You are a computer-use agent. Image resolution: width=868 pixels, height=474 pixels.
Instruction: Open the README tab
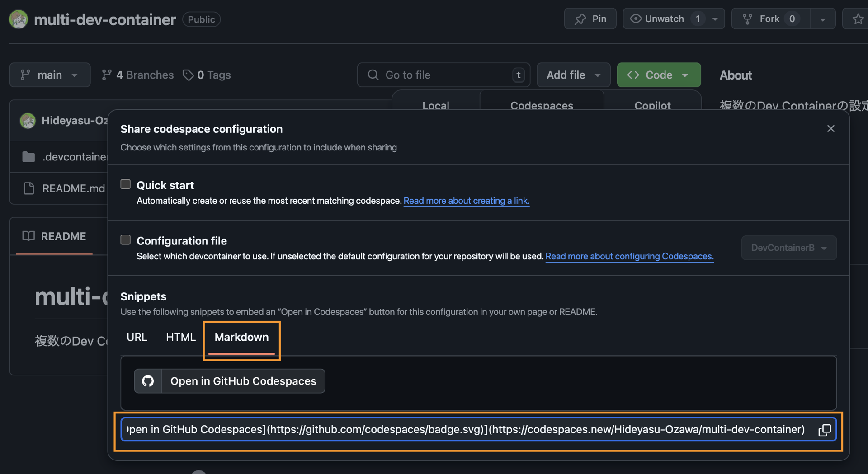point(54,236)
